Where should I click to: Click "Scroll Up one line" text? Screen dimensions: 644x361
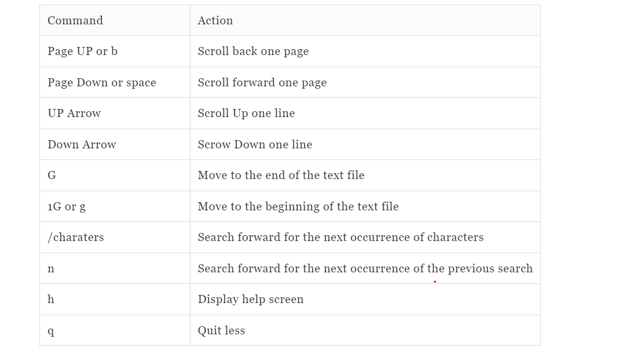(246, 114)
